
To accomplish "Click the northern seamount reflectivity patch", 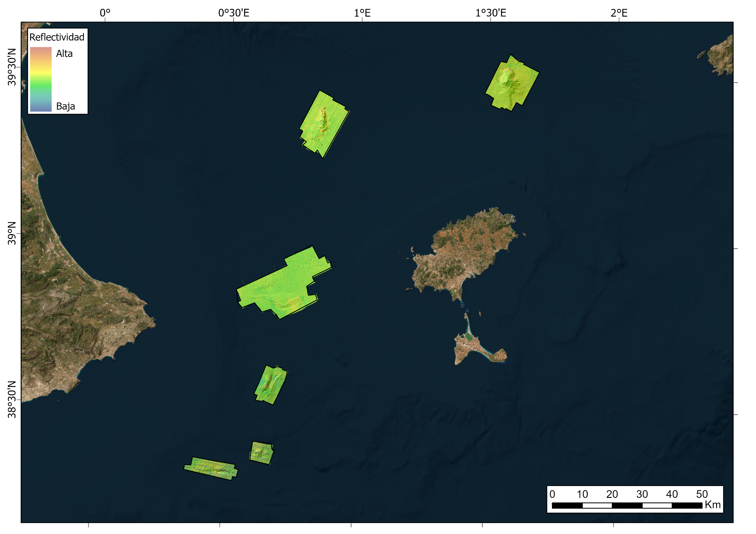I will click(324, 124).
